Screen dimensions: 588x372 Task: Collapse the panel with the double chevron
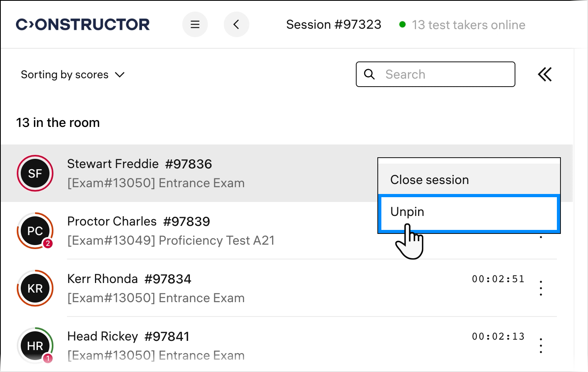click(x=545, y=74)
